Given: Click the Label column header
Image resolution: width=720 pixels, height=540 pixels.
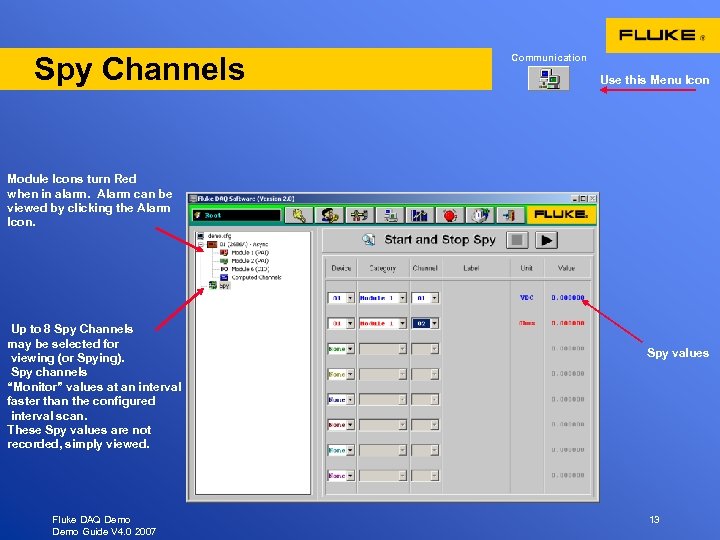Looking at the screenshot, I should coord(471,268).
